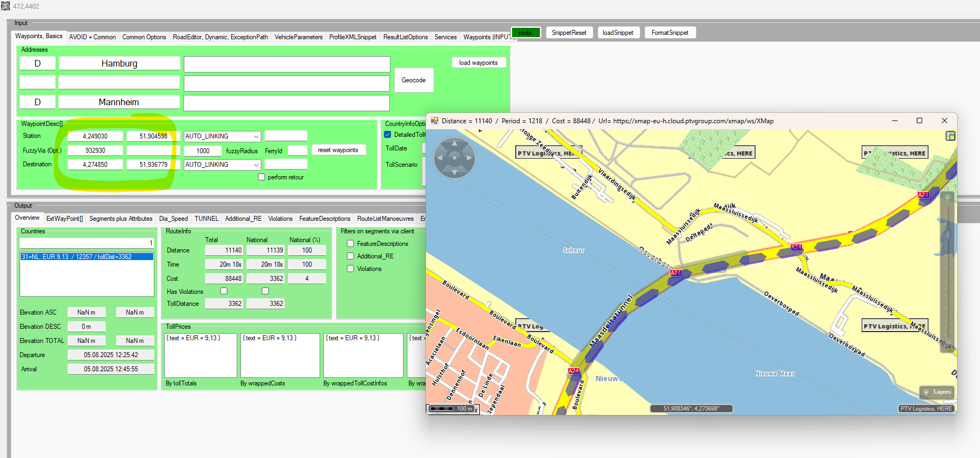980x458 pixels.
Task: Expand the Destination AUTO_LINKING dropdown
Action: click(256, 165)
